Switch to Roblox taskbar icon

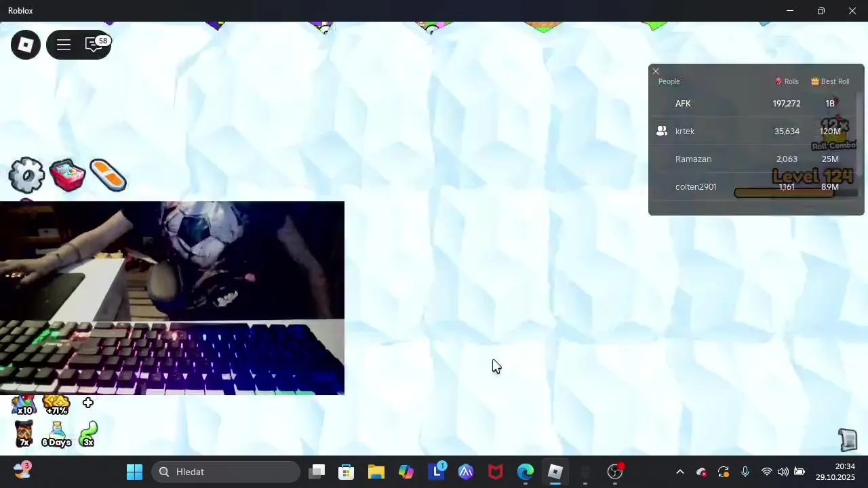click(555, 472)
